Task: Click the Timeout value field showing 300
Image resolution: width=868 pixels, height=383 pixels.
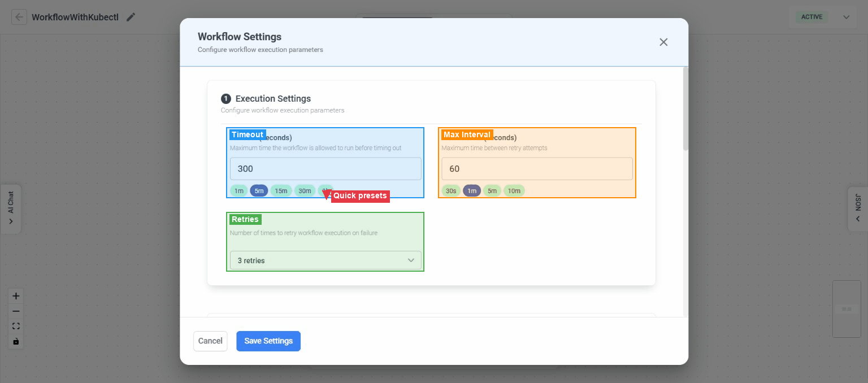Action: coord(325,168)
